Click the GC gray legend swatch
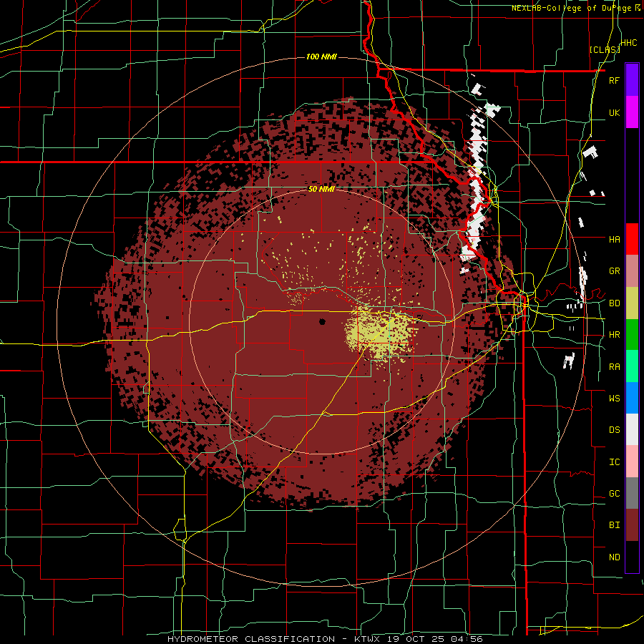Screen dimensions: 644x644 (x=632, y=493)
